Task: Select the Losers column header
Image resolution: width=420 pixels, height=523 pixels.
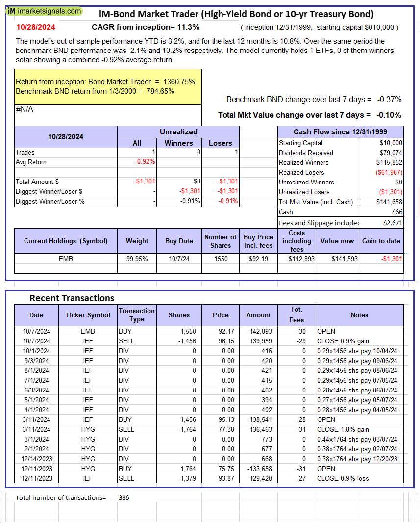Action: coord(220,143)
